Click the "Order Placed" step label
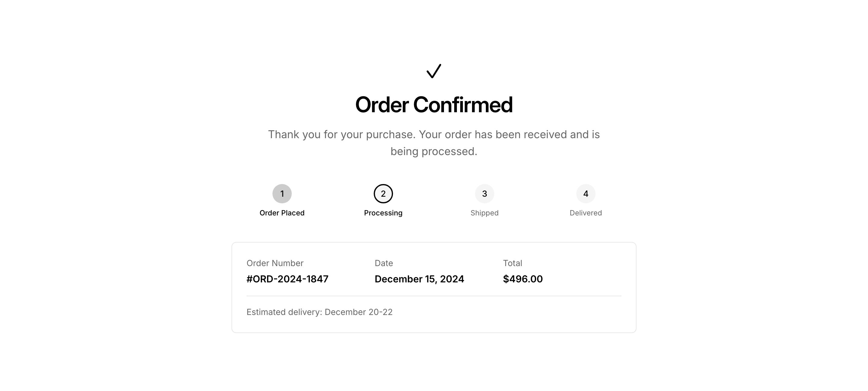This screenshot has width=868, height=391. point(282,213)
